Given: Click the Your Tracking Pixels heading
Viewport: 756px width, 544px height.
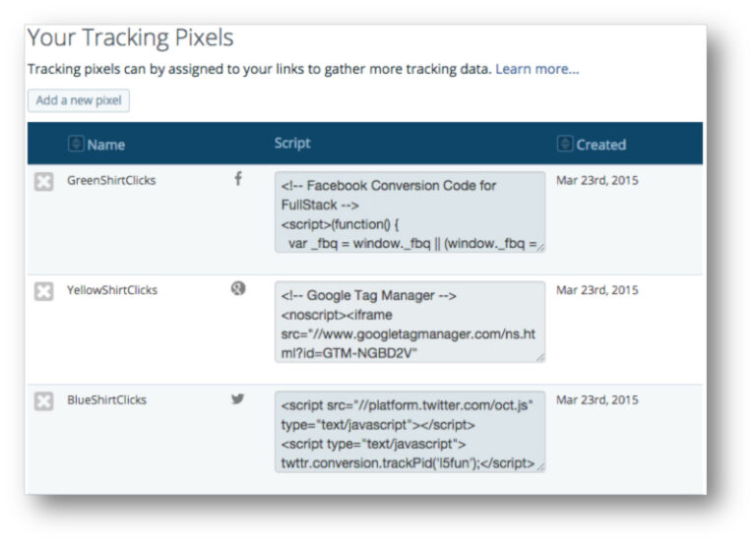Looking at the screenshot, I should pos(131,37).
